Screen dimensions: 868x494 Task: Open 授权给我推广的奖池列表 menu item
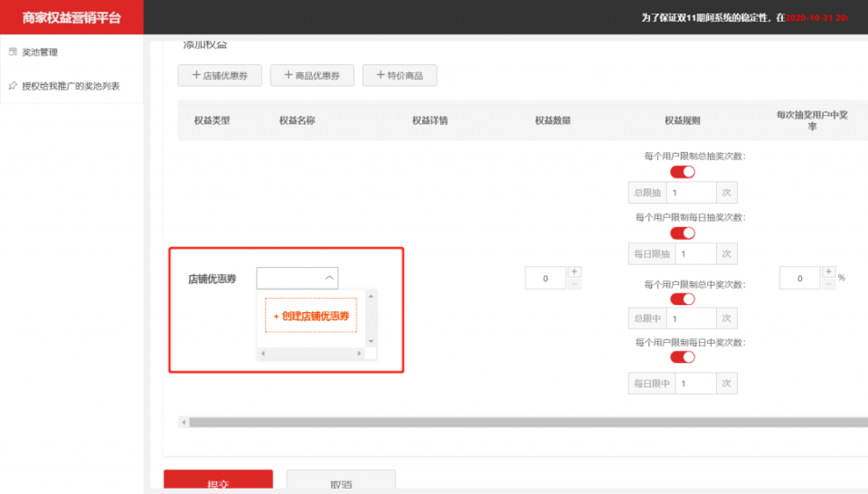pyautogui.click(x=71, y=86)
